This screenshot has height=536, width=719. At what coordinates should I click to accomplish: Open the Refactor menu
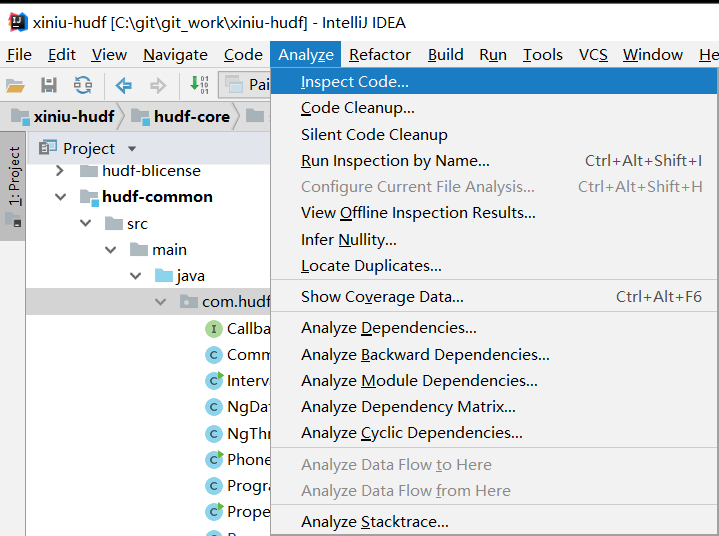pos(379,55)
